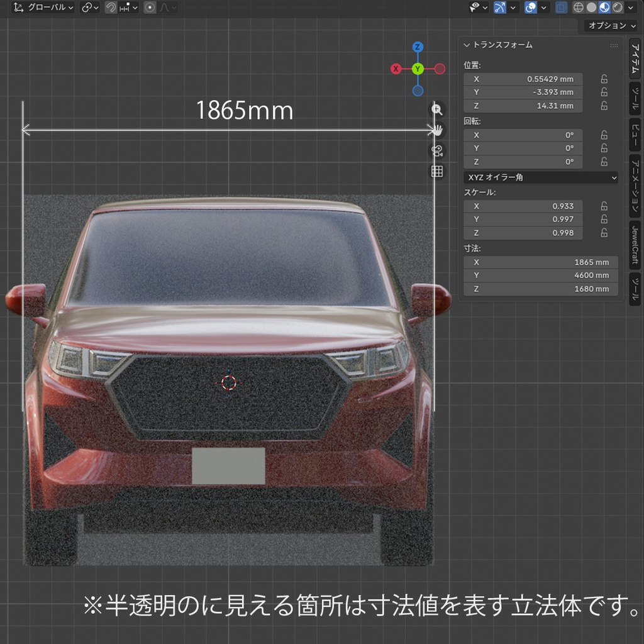The height and width of the screenshot is (644, 644).
Task: Click the scale Z field 0.998
Action: coord(523,233)
